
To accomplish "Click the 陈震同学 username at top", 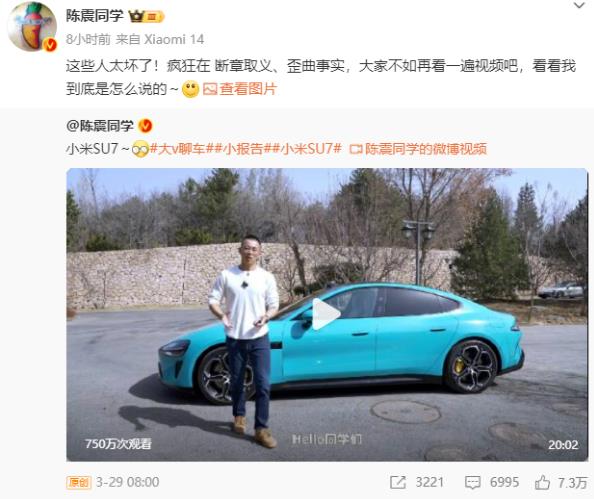I will click(x=95, y=16).
